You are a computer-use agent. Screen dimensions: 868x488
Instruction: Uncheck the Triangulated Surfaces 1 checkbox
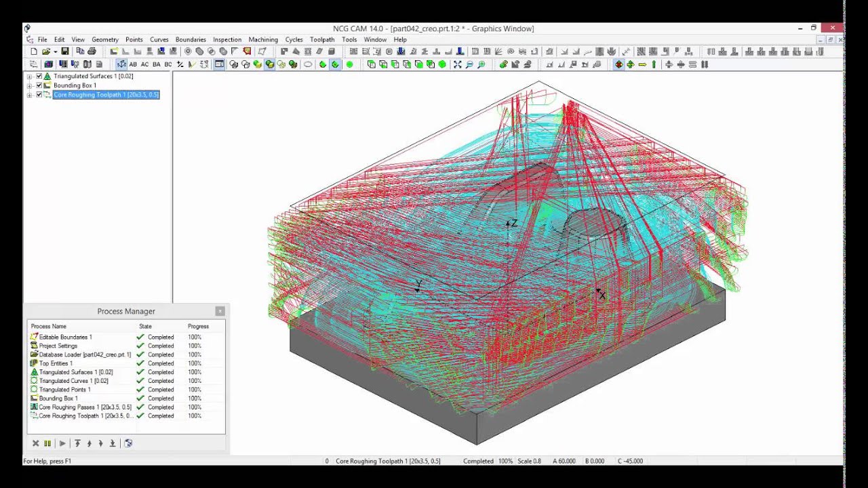(x=39, y=77)
